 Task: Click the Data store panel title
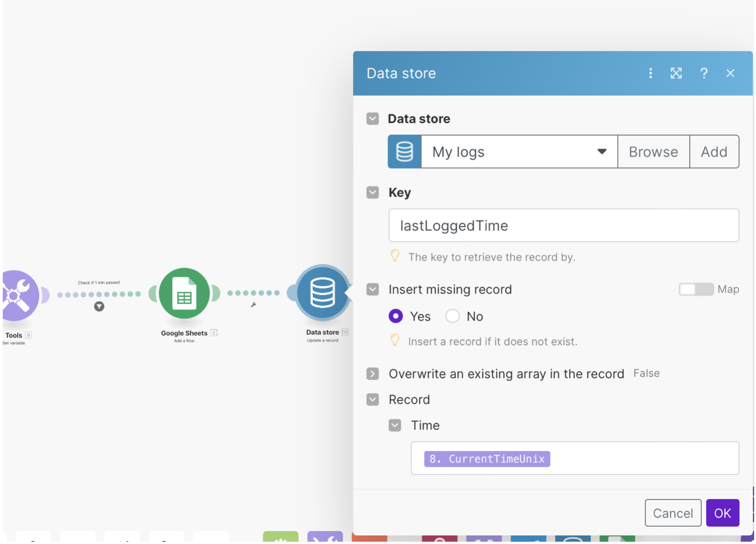point(401,73)
